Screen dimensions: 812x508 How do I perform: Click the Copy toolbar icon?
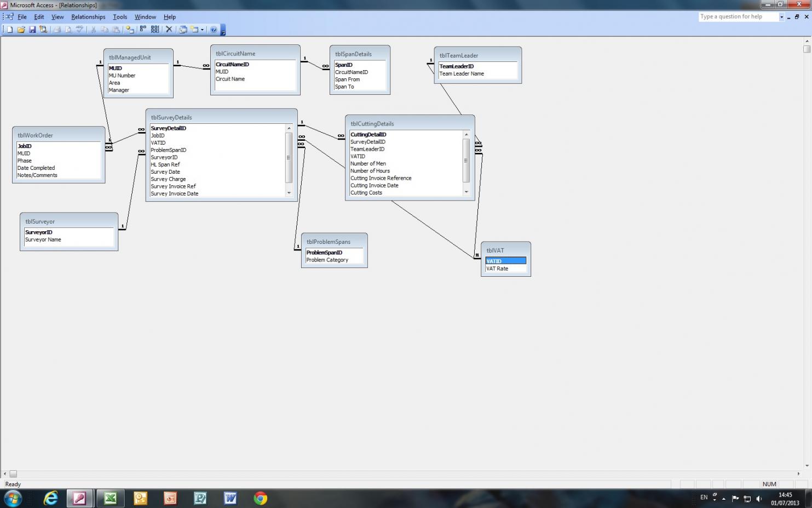105,30
